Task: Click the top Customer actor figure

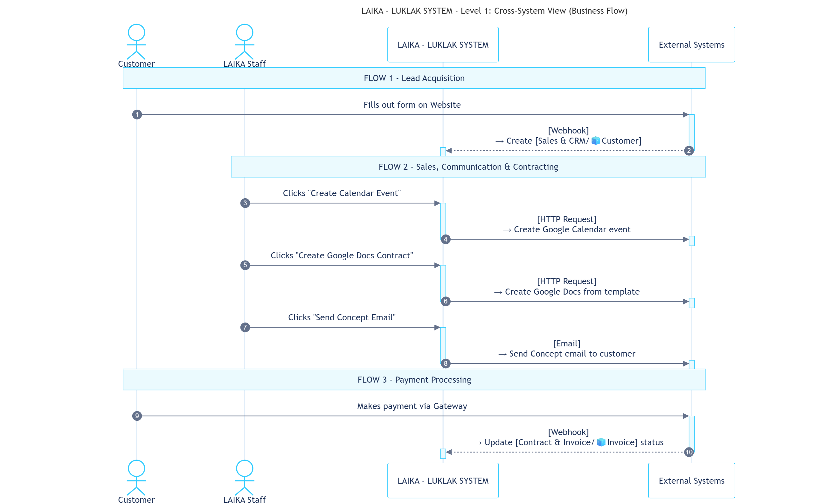Action: click(x=136, y=42)
